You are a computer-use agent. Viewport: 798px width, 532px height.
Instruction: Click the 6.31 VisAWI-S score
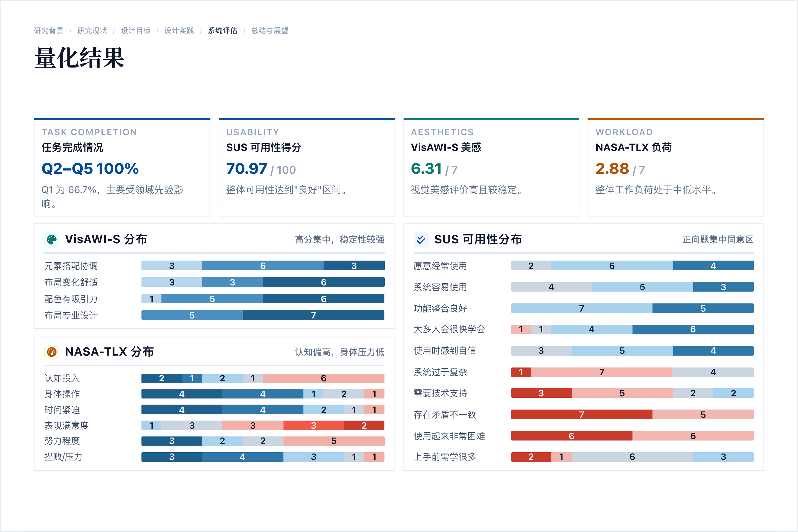click(x=426, y=169)
